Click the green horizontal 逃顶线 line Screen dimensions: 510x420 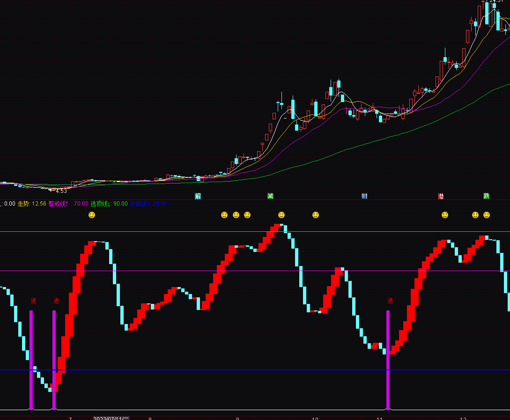[x=255, y=231]
